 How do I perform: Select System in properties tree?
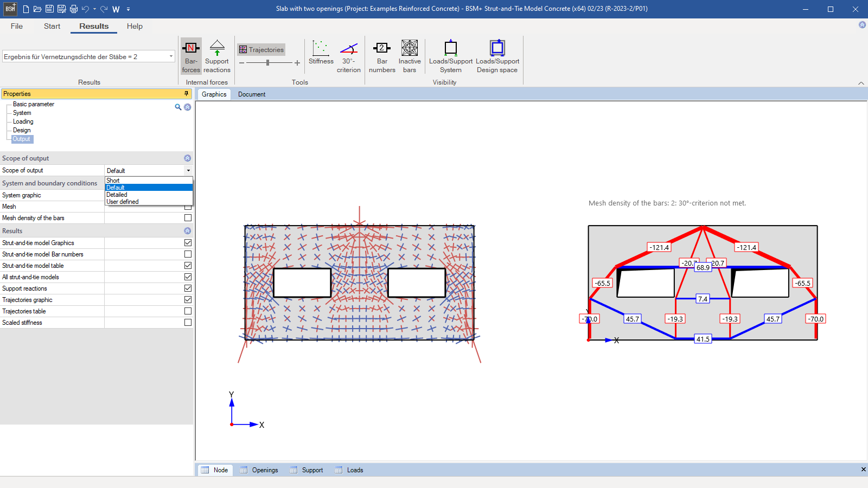(22, 113)
